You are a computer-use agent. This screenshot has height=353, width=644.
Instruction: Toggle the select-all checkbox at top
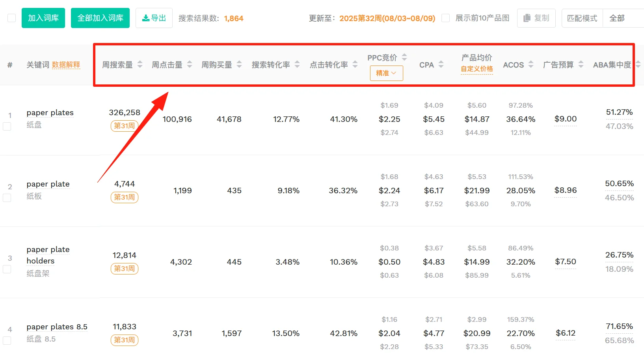point(12,18)
